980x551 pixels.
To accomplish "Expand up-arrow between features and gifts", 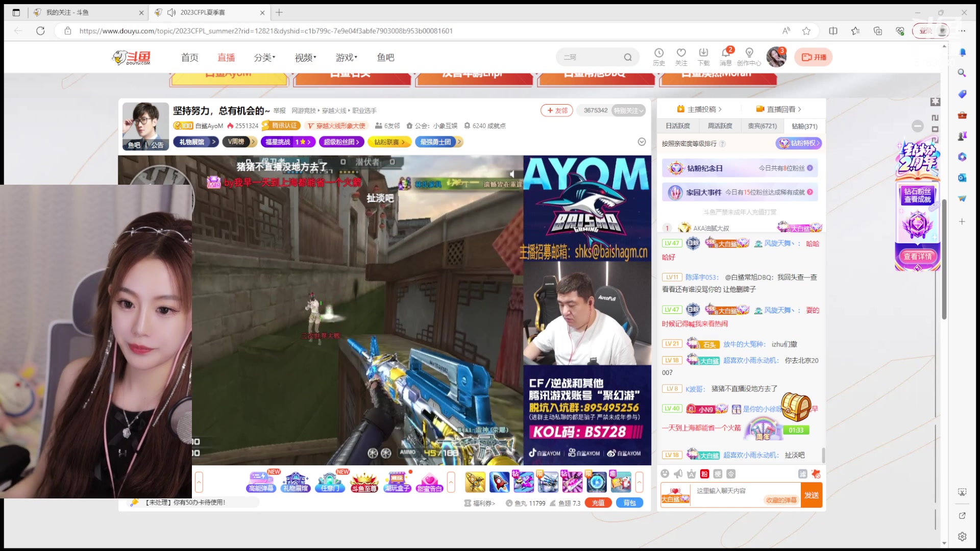I will pyautogui.click(x=451, y=482).
